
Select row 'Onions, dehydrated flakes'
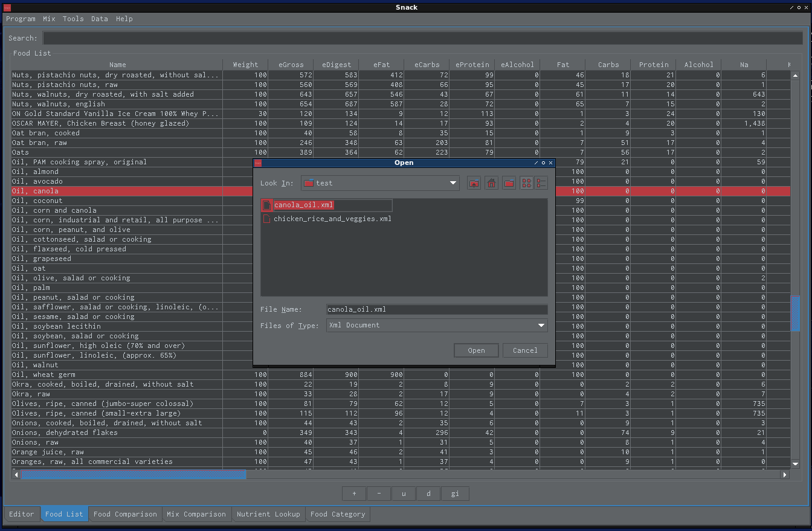click(x=401, y=433)
